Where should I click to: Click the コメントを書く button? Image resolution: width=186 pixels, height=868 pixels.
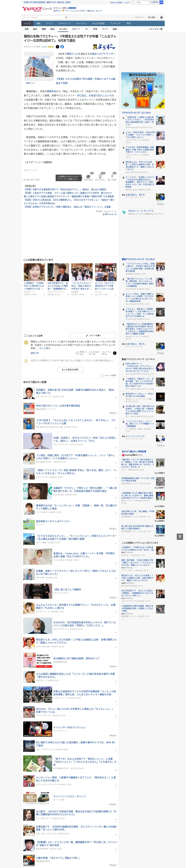pos(93,336)
